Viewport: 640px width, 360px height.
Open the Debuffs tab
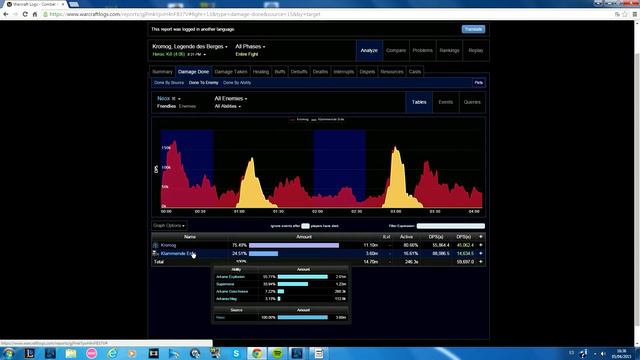(x=299, y=71)
